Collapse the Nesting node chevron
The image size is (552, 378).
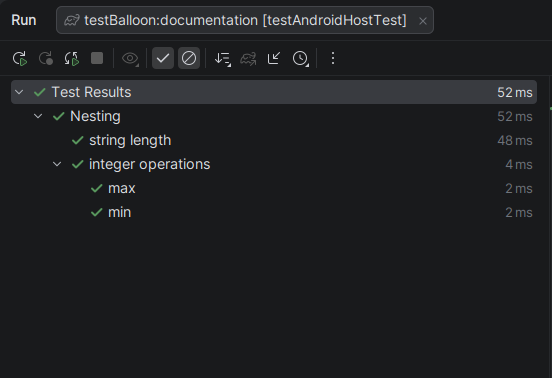[x=38, y=116]
